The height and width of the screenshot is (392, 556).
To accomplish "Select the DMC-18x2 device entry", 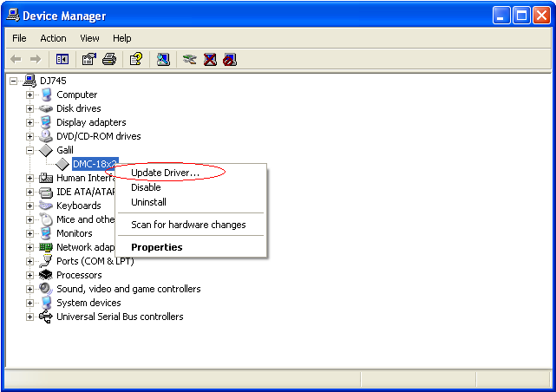I will (95, 164).
